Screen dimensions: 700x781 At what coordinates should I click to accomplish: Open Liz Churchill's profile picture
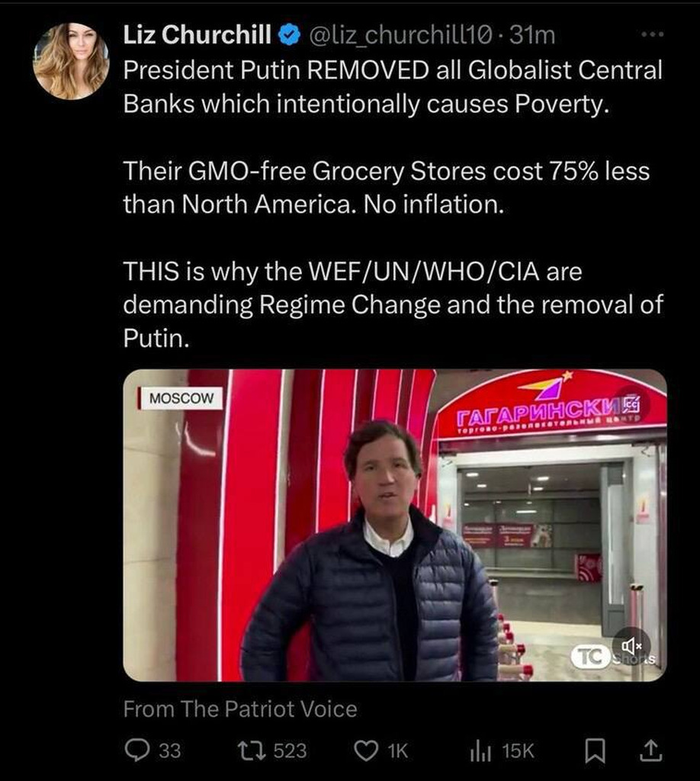(x=71, y=61)
